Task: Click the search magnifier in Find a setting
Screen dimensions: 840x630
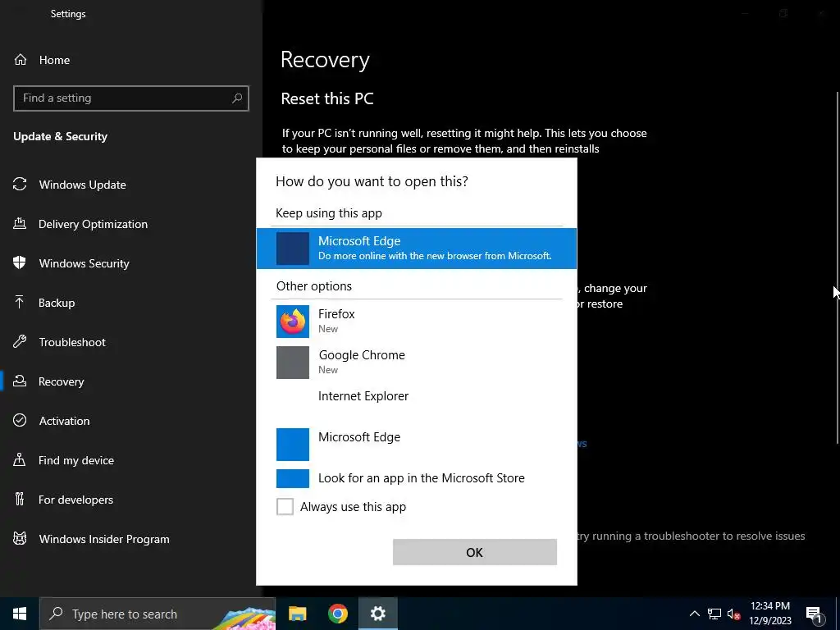Action: point(237,98)
